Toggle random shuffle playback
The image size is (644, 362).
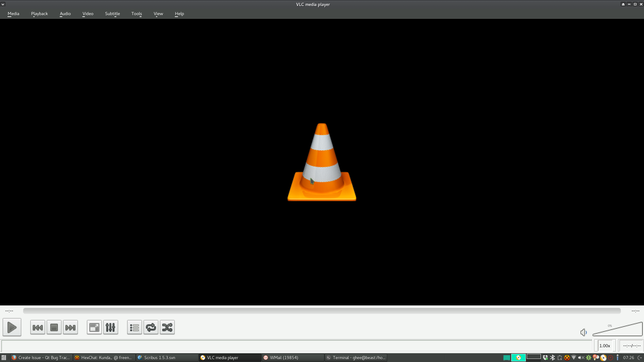coord(167,327)
